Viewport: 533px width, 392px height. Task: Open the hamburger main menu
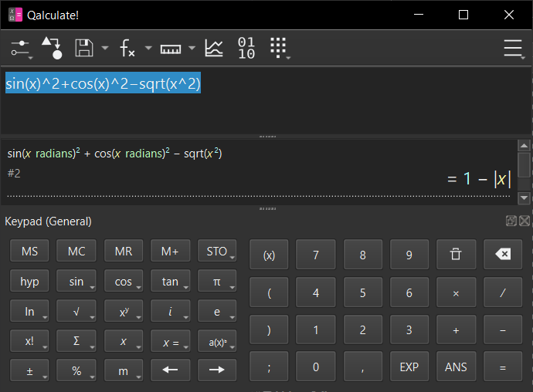click(513, 49)
